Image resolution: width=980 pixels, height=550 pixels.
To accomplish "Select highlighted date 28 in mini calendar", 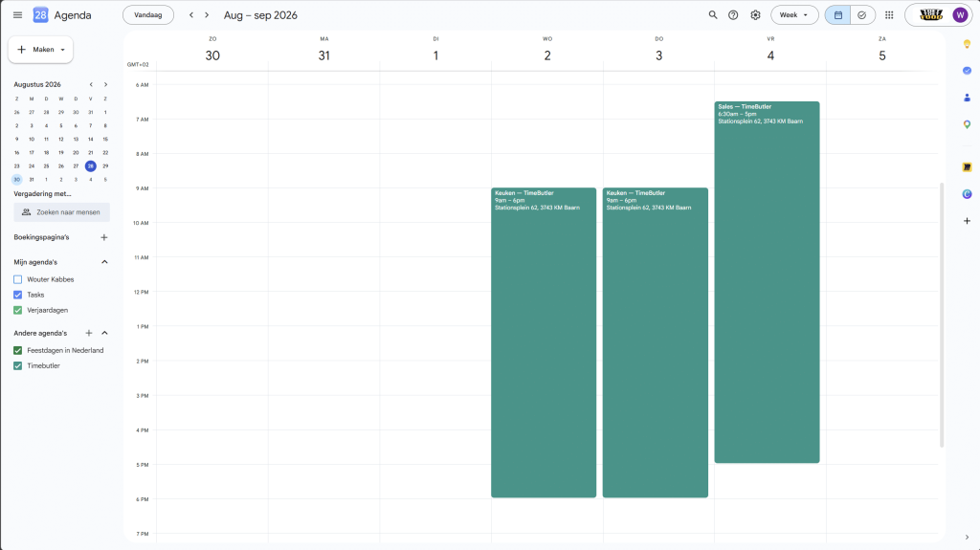I will point(91,166).
